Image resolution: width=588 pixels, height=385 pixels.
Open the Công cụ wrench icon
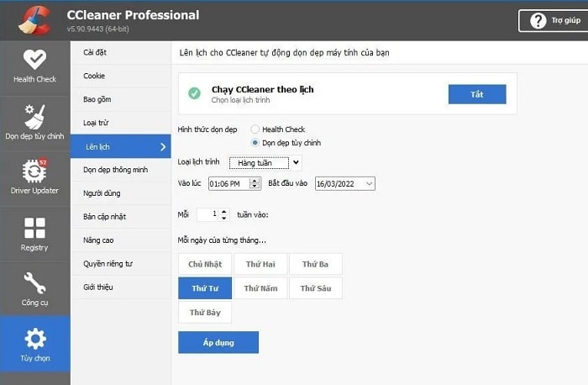[x=34, y=282]
